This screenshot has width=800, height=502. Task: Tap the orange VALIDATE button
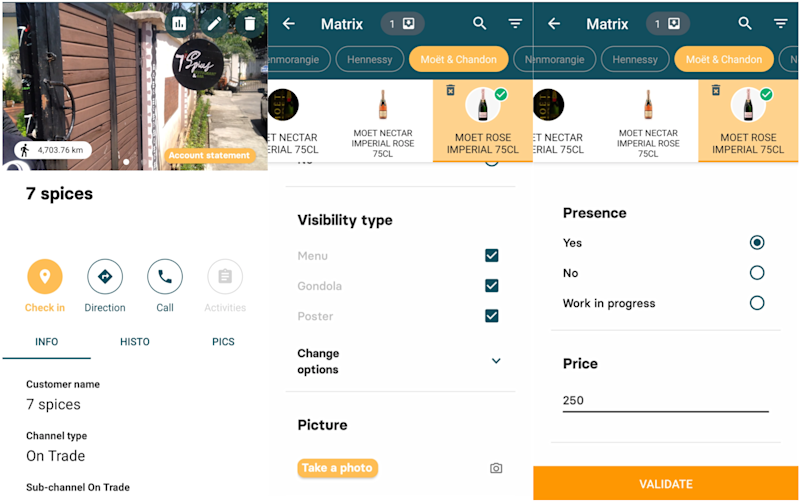[x=665, y=483]
